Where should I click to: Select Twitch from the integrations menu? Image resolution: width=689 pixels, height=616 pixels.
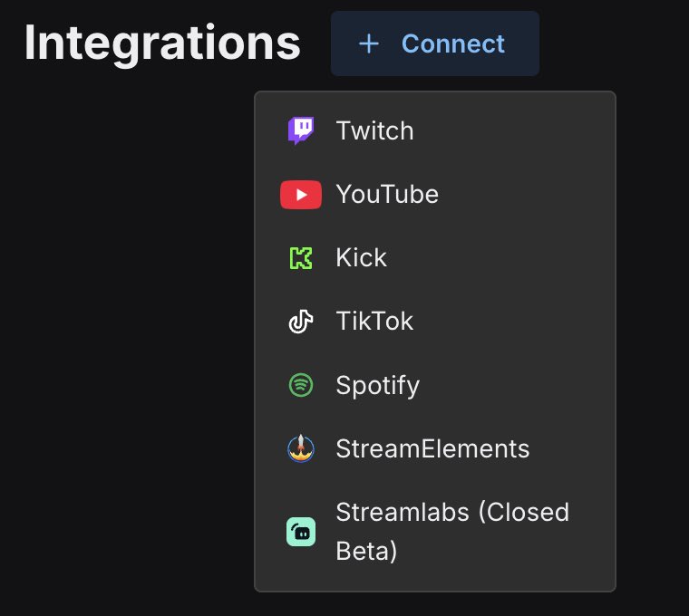(435, 130)
